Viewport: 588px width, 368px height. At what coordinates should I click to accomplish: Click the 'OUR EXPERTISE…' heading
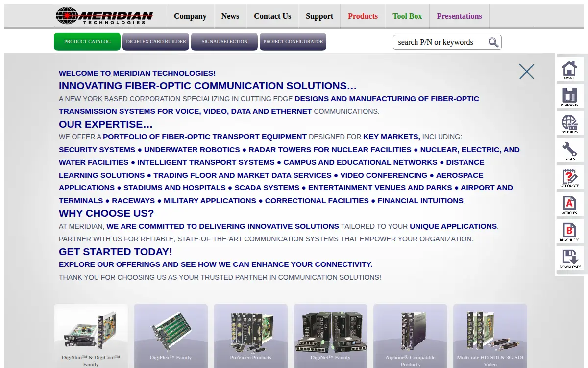(x=106, y=124)
